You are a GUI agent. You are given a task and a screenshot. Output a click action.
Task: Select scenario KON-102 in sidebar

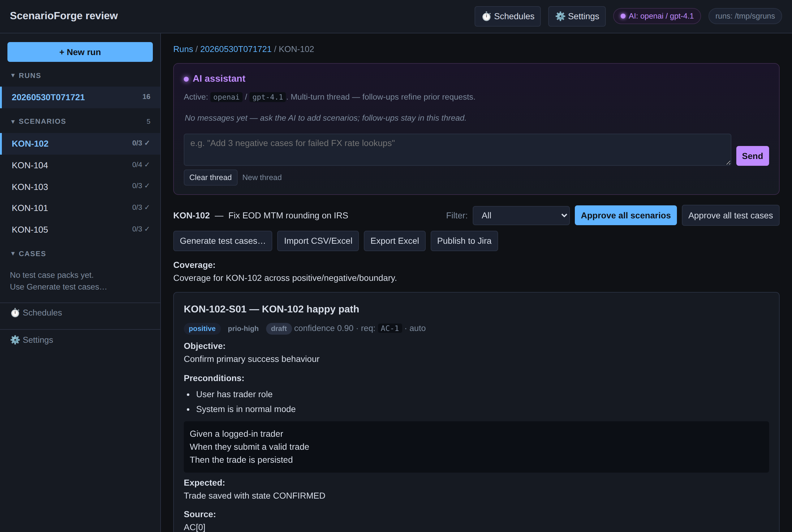80,144
